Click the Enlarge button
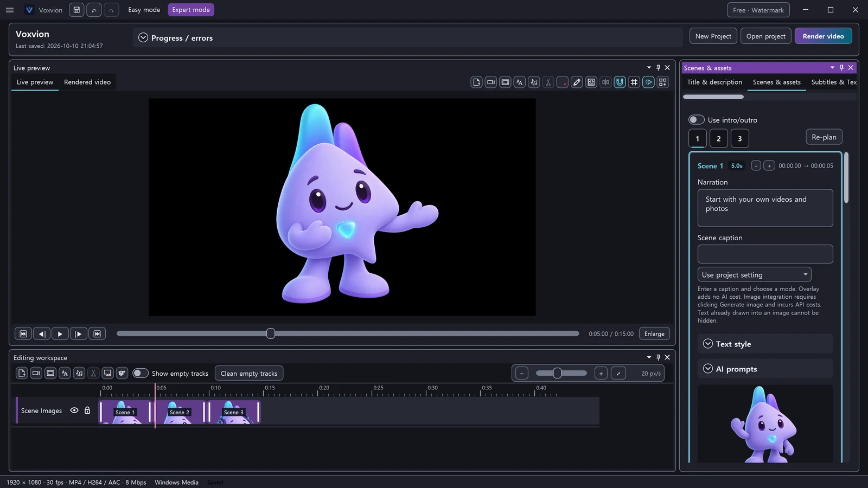The height and width of the screenshot is (488, 868). pyautogui.click(x=654, y=334)
